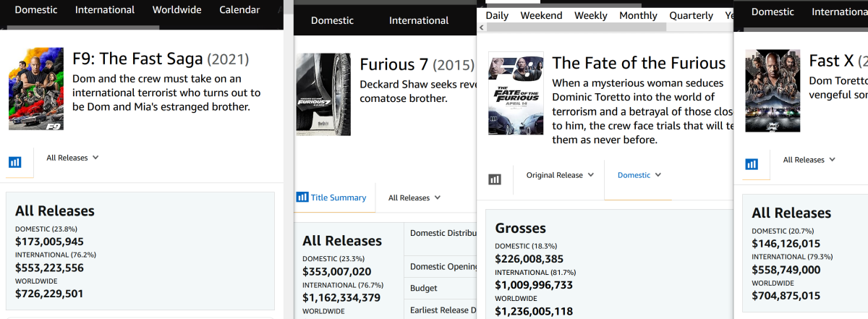This screenshot has height=319, width=868.
Task: Open Calendar tab in F9 window
Action: point(239,10)
